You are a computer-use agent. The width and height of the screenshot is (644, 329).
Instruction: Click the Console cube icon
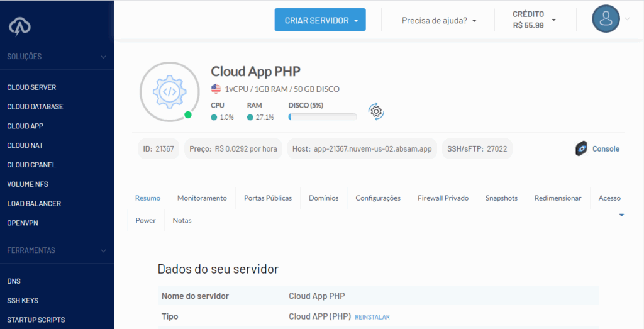point(581,149)
